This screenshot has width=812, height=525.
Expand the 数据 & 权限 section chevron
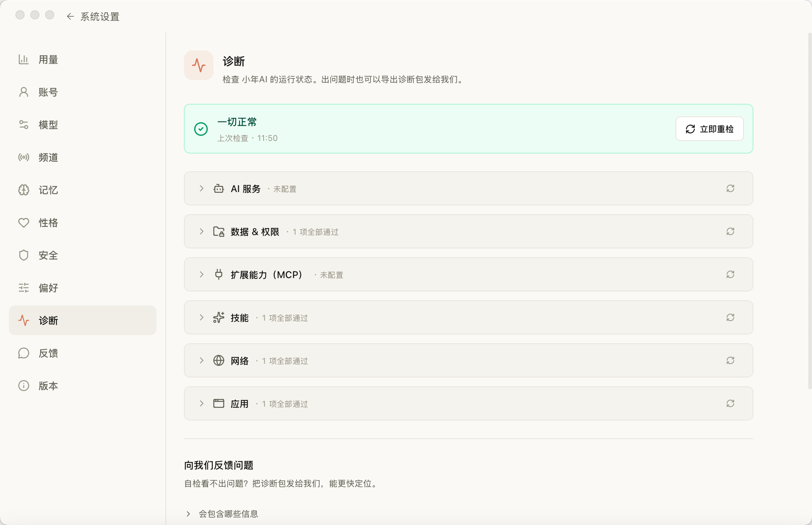(202, 231)
